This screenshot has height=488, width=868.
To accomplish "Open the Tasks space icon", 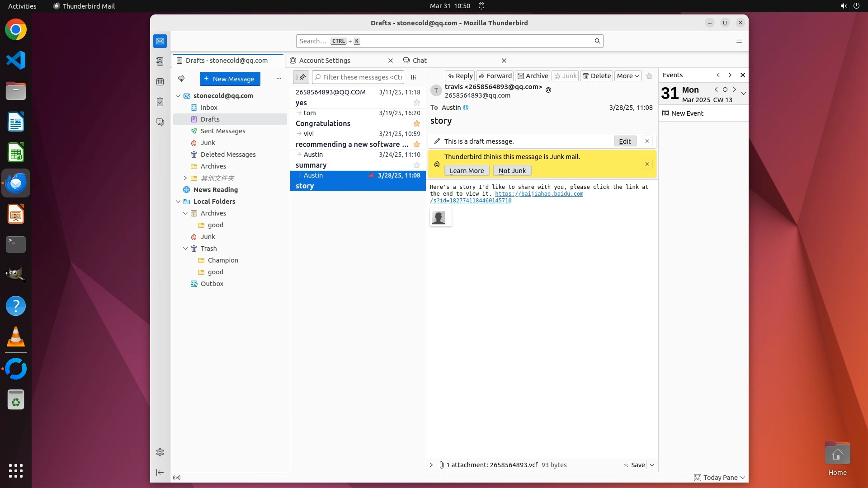I will (160, 102).
